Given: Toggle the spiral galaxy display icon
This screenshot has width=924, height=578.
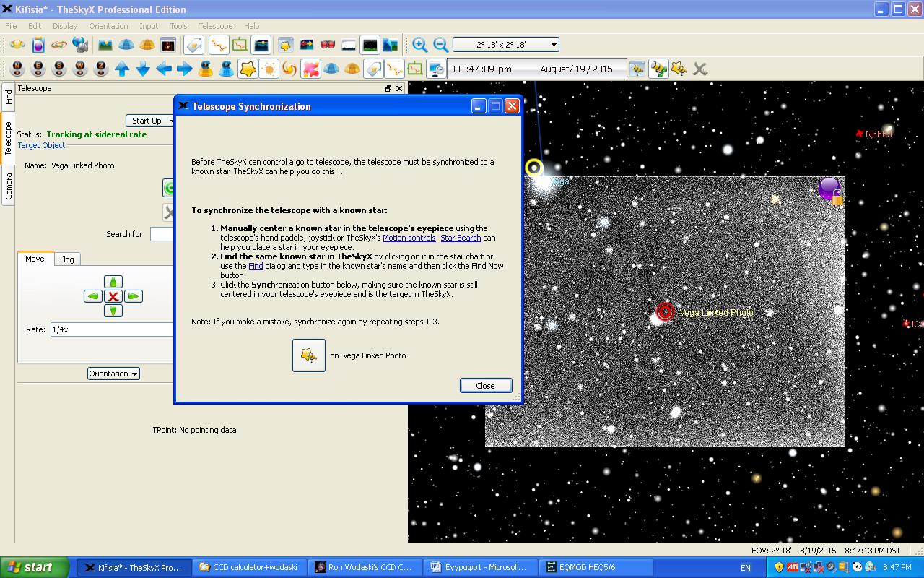Looking at the screenshot, I should point(289,69).
